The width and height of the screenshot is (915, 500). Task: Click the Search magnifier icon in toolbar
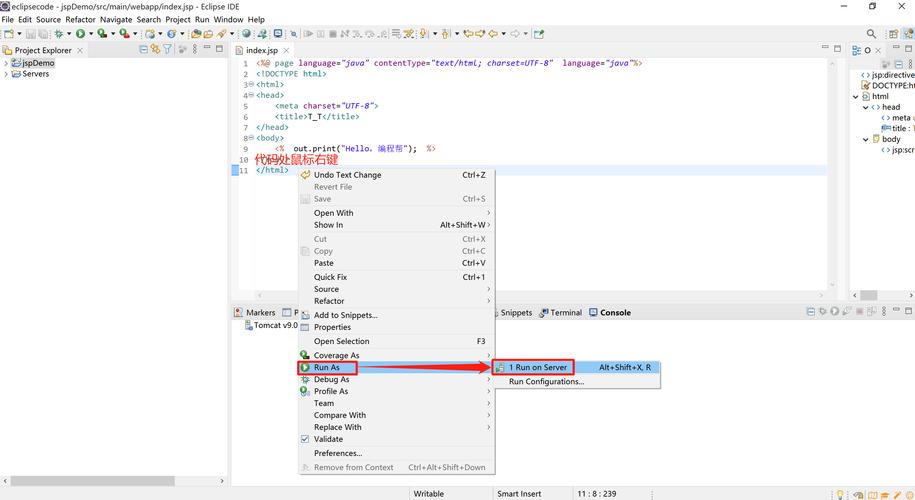(871, 34)
